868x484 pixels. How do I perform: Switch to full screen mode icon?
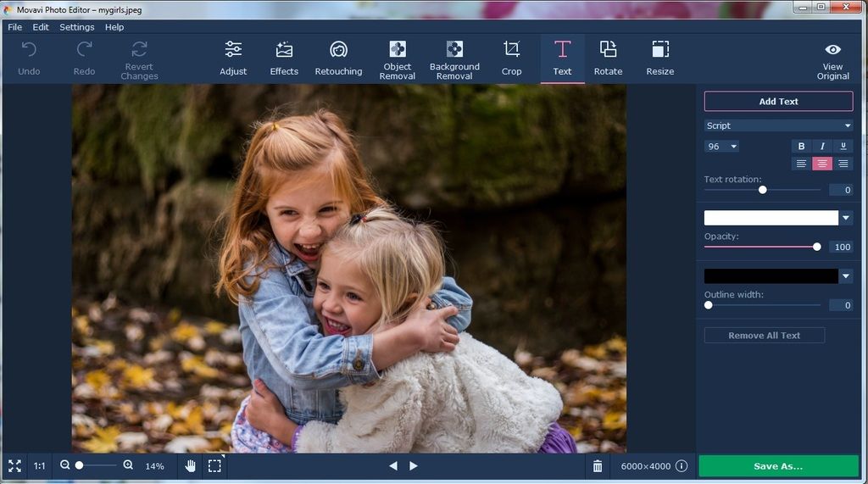15,465
